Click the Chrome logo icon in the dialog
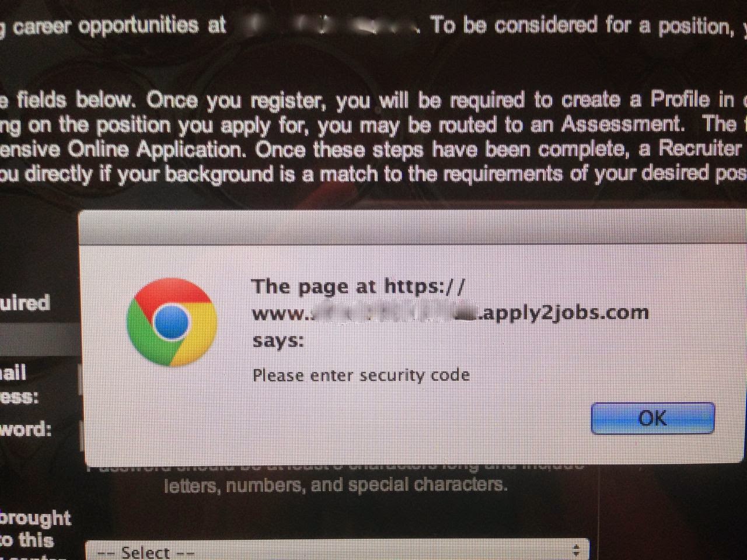747x560 pixels. pos(172,322)
